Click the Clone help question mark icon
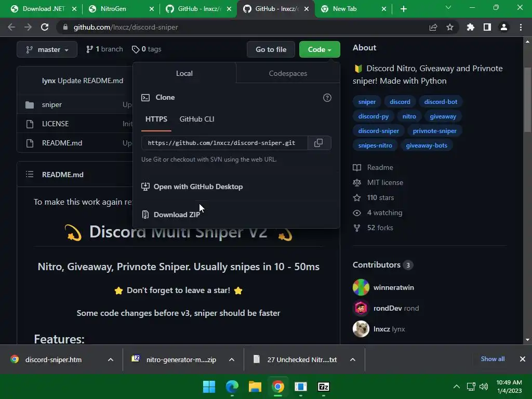532x399 pixels. 327,98
